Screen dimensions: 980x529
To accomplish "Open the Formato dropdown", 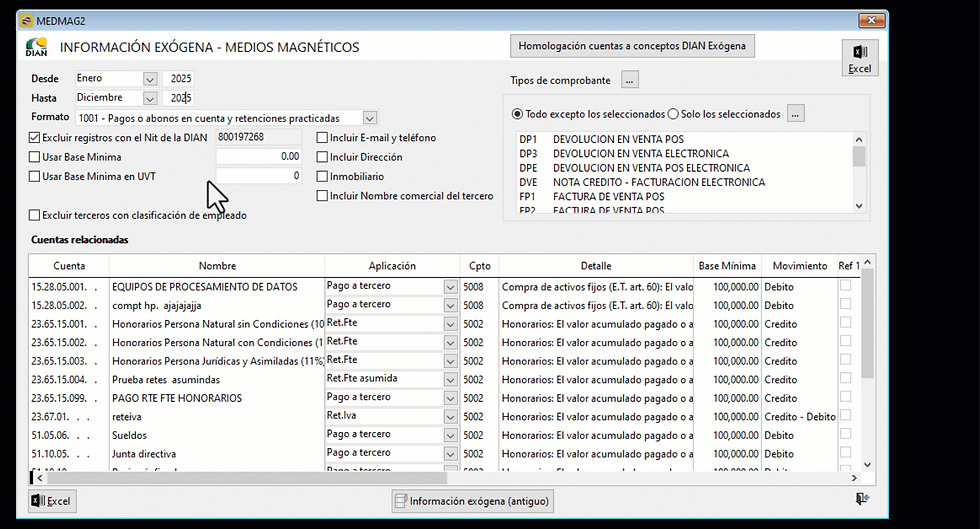I will point(369,118).
